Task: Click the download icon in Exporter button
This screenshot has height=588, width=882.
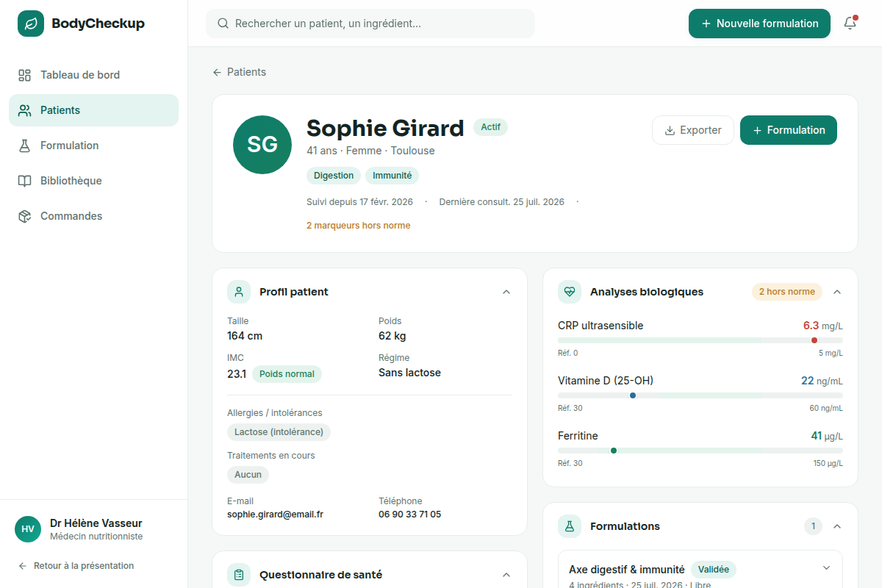Action: (x=670, y=130)
